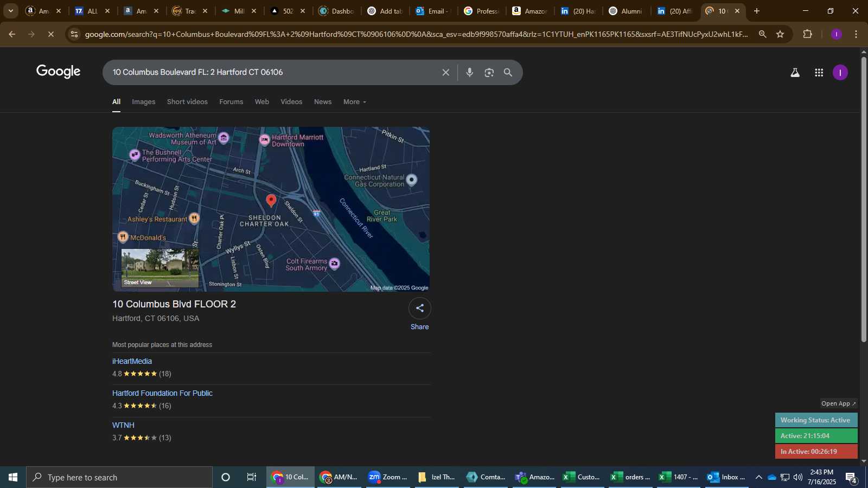Screen dimensions: 868x488
Task: Go back to previous page
Action: (12, 34)
